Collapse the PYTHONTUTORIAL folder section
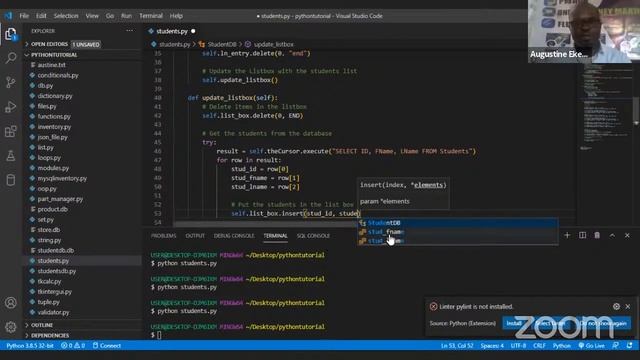Screen dimensions: 640x360 coord(54,55)
